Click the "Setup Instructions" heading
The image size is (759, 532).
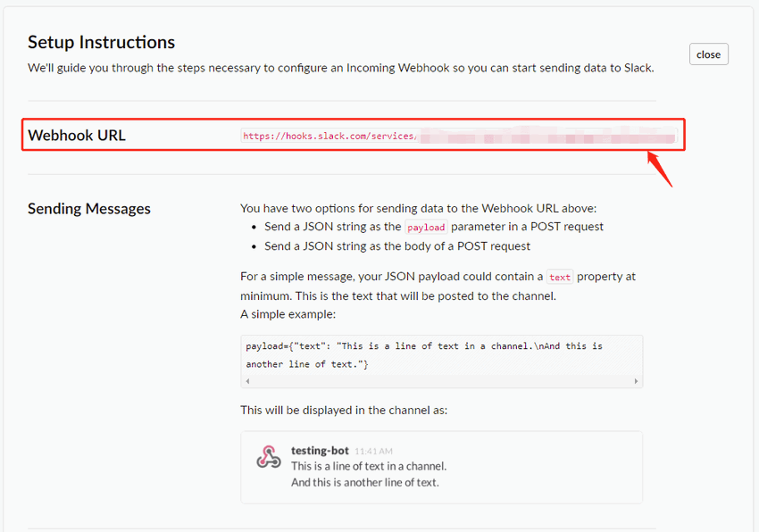point(101,42)
